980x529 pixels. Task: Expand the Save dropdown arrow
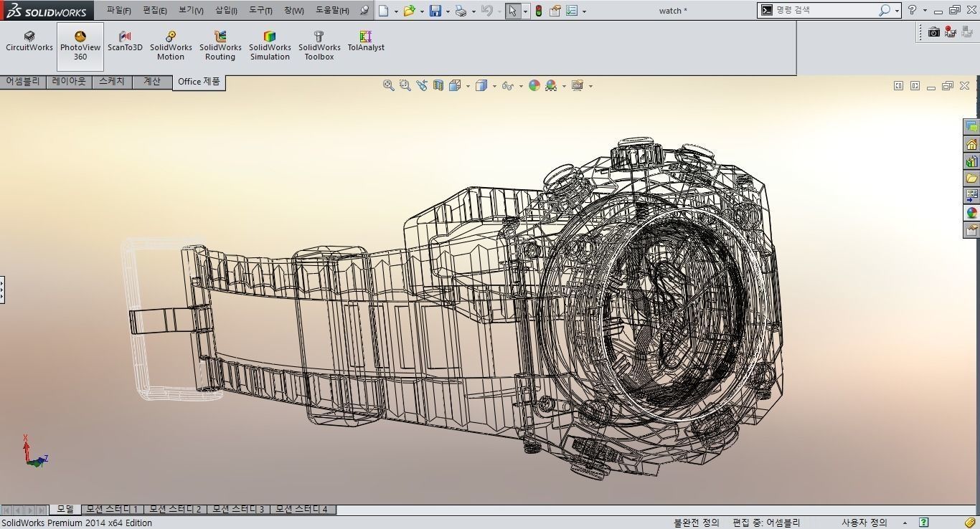pos(448,11)
